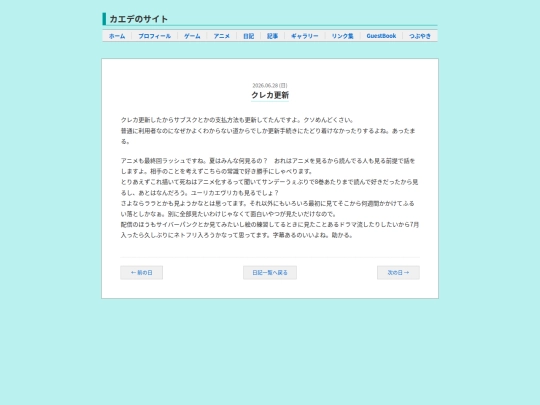Viewport: 540px width, 405px height.
Task: Click the date 2026.06.28 (日)
Action: coord(270,85)
